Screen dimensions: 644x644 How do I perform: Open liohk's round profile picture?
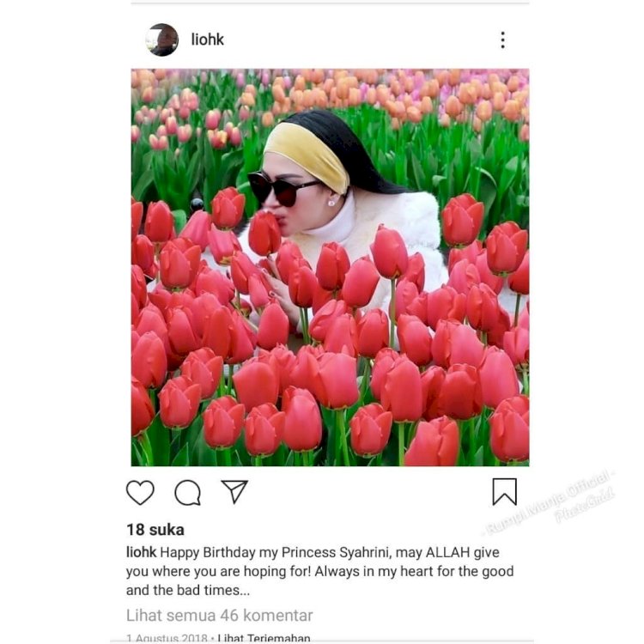pyautogui.click(x=162, y=39)
